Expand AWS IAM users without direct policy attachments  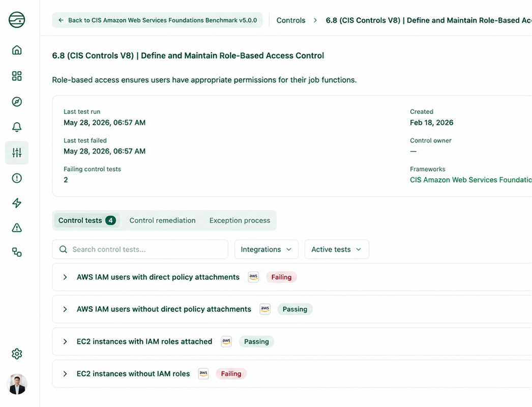pos(65,309)
